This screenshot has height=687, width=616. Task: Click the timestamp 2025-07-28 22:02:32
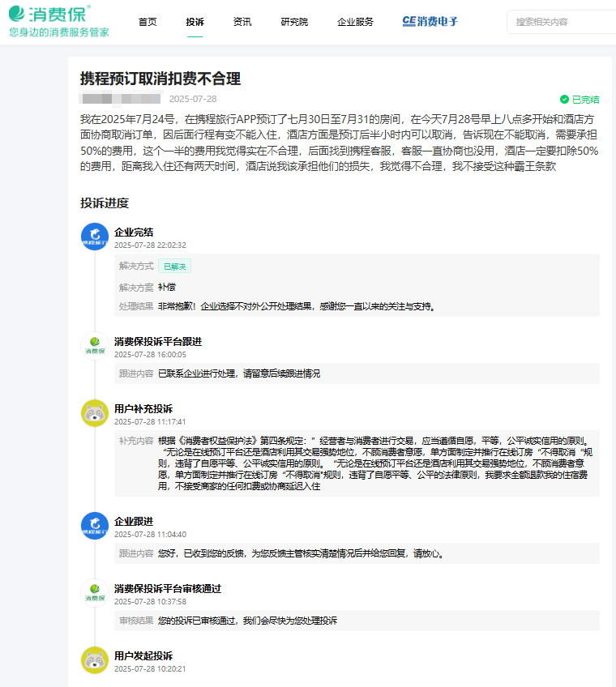tap(151, 245)
